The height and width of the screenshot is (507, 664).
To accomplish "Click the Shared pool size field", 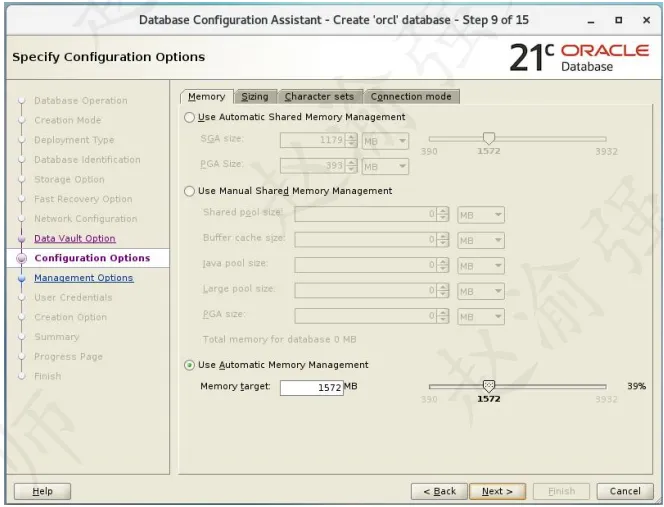I will click(x=372, y=214).
